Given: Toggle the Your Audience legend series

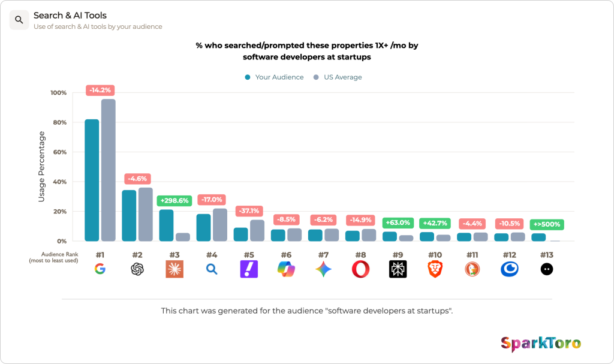Looking at the screenshot, I should coord(274,77).
